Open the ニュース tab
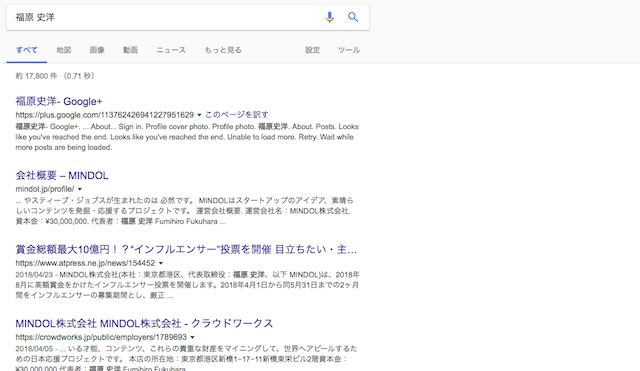The width and height of the screenshot is (640, 371). (171, 50)
